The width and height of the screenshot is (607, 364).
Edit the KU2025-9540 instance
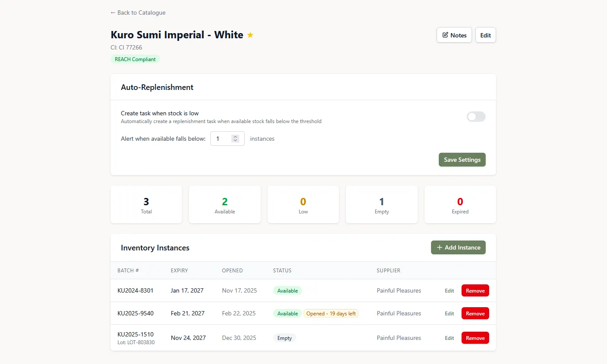449,314
